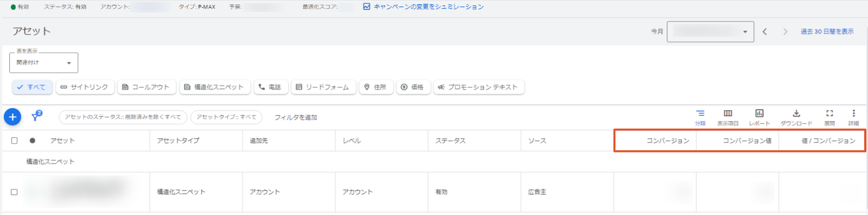Select the サイトリンク filter chip
Viewport: 868px width, 215px height.
[85, 87]
